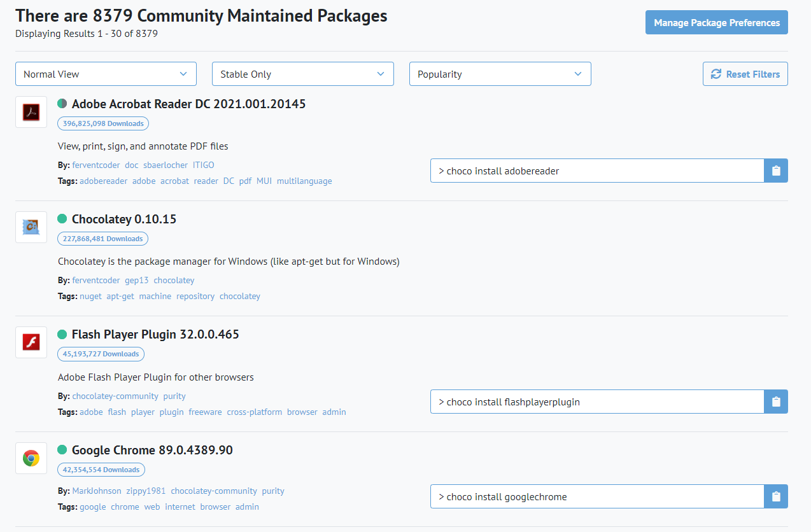
Task: Copy the adobereader install command via clipboard icon
Action: coord(776,171)
